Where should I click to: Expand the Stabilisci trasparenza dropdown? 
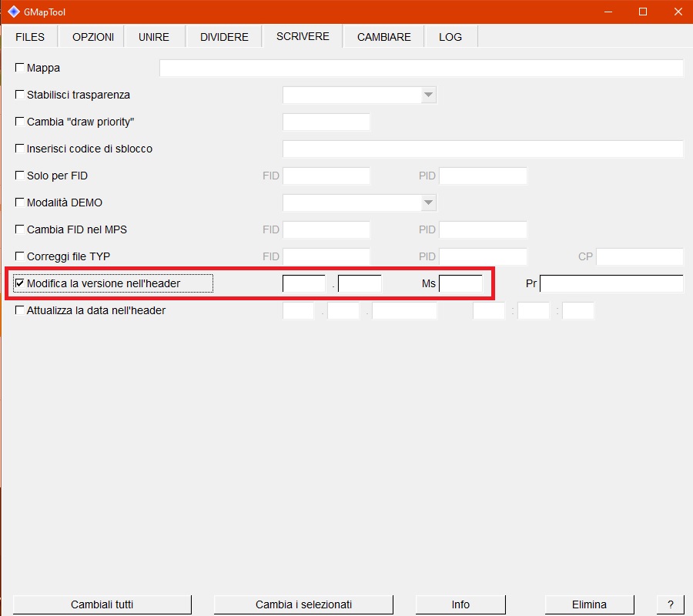point(428,95)
